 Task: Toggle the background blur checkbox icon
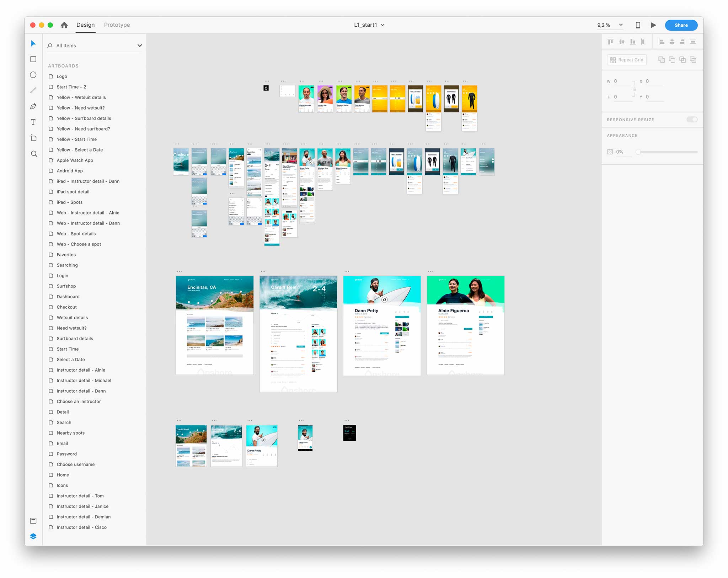click(x=610, y=152)
